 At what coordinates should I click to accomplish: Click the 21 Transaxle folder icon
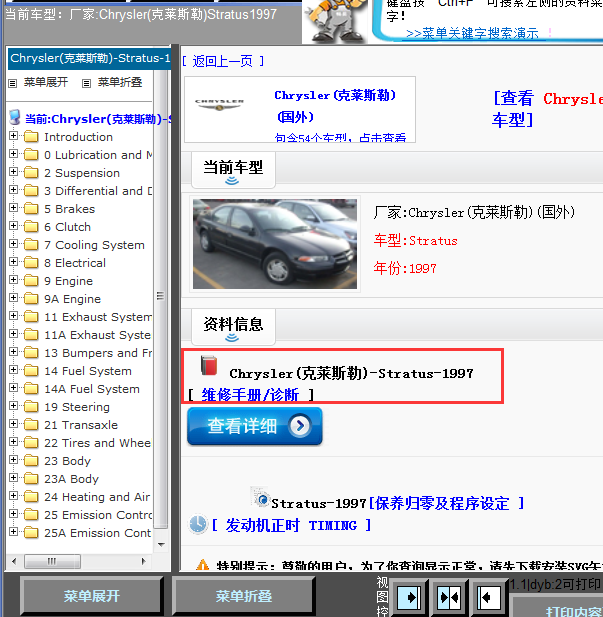point(31,425)
